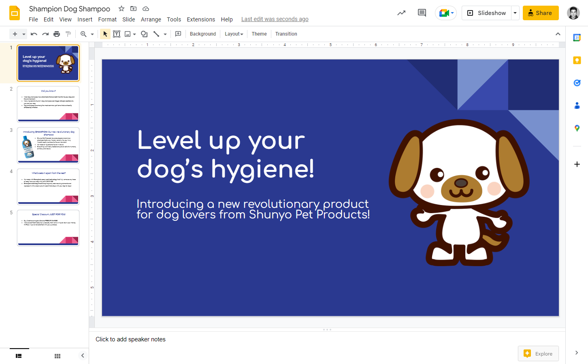
Task: Star the Shampion Dog Shampoo document
Action: [x=121, y=8]
